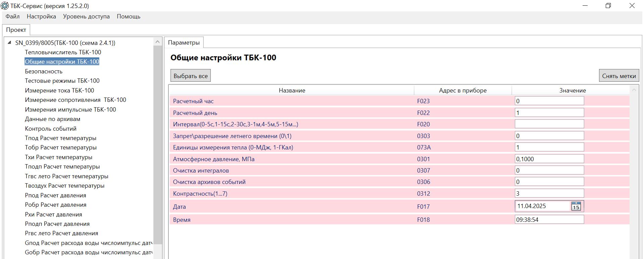Select Общие настройки ТБК-100 tree item
This screenshot has height=259, width=644.
pyautogui.click(x=62, y=62)
